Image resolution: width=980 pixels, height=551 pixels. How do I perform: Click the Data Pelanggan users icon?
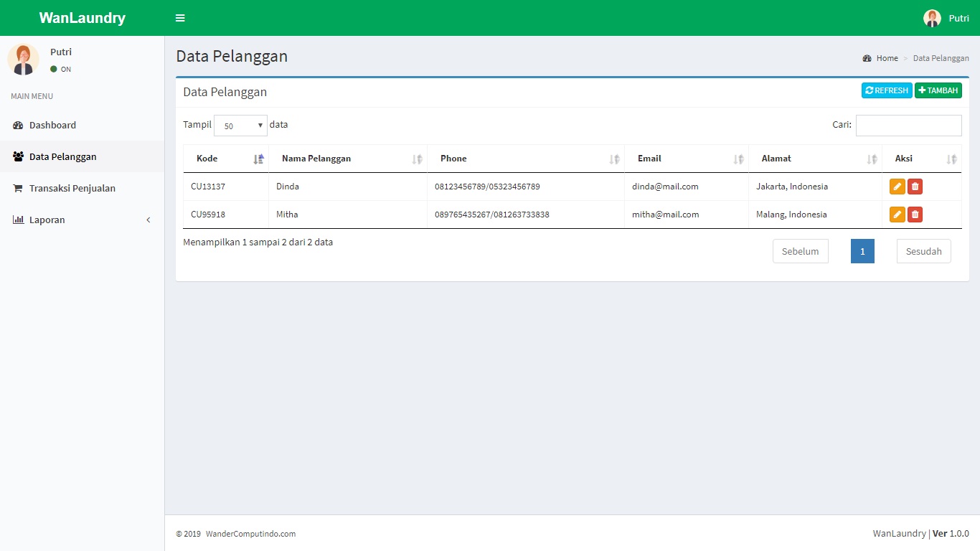18,156
